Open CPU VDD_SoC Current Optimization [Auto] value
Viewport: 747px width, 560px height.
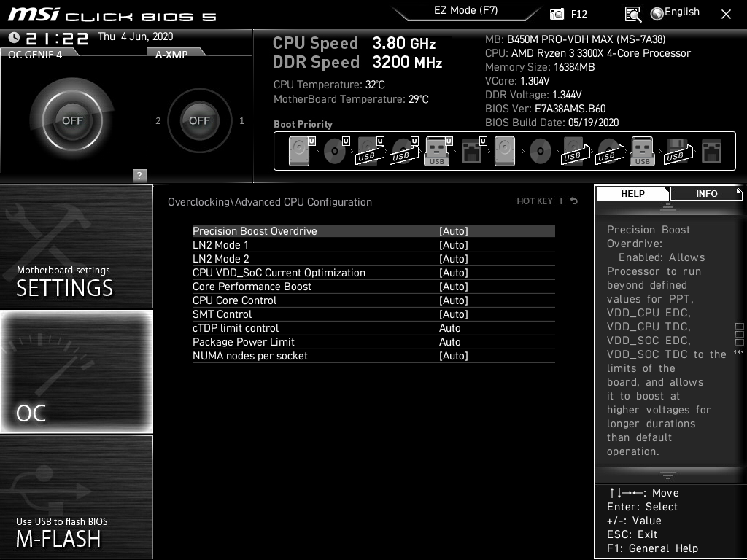pyautogui.click(x=454, y=273)
